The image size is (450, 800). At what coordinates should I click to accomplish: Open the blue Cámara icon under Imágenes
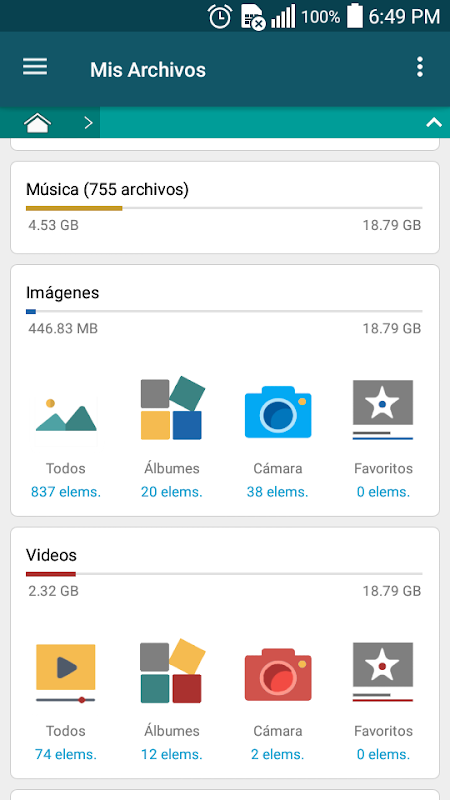278,412
